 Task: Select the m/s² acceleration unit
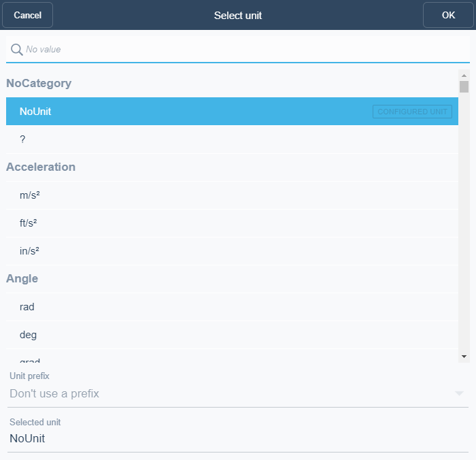coord(233,195)
